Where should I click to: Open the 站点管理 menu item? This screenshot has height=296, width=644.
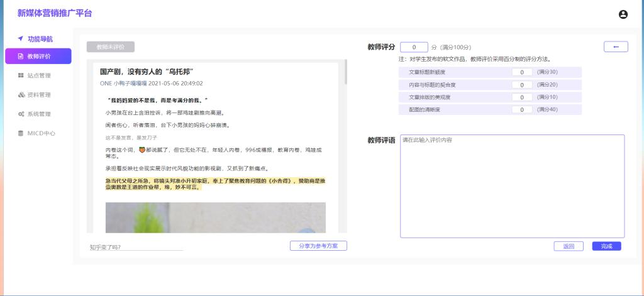38,75
